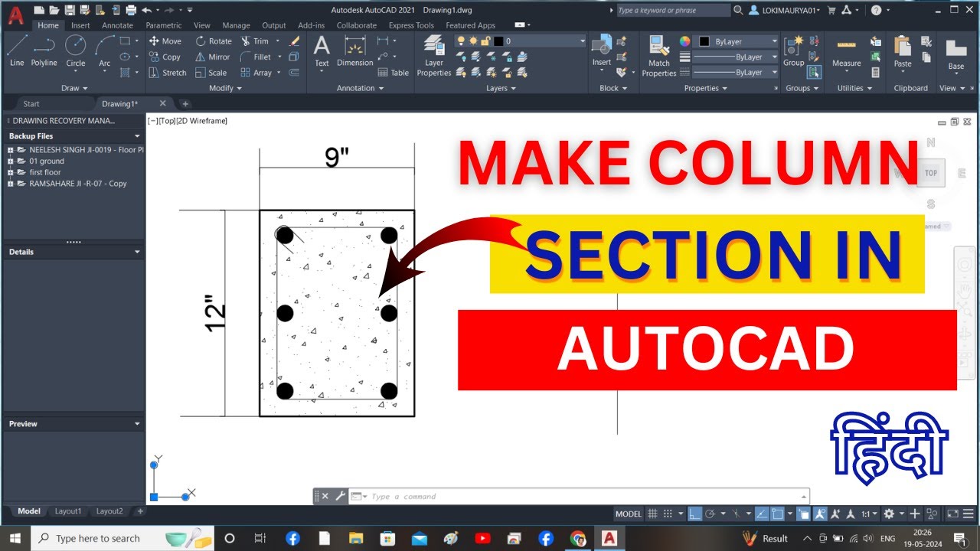Toggle 2D object snap in status bar
980x551 pixels.
[x=777, y=514]
